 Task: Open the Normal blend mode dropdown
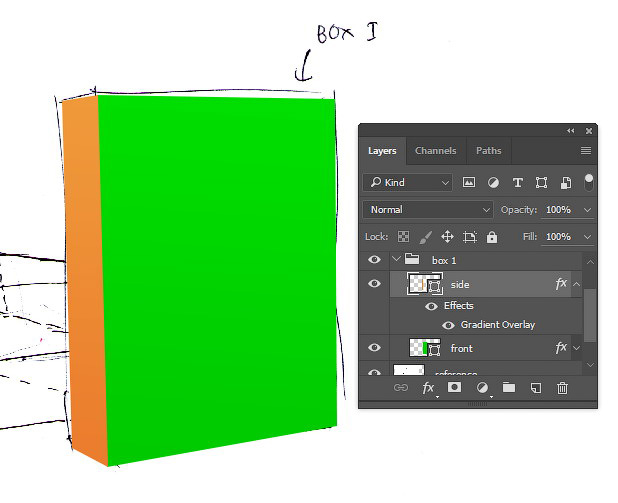(x=428, y=209)
